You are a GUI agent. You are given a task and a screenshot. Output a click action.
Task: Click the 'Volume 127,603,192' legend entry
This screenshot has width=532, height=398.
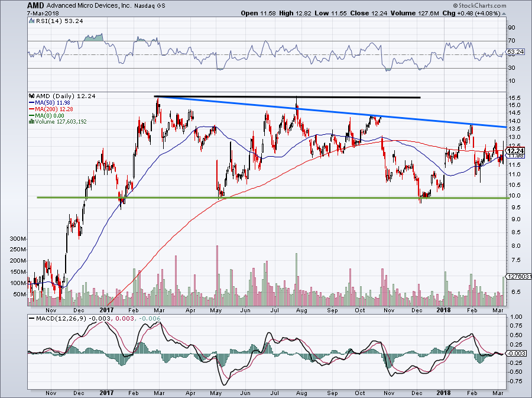pyautogui.click(x=61, y=121)
